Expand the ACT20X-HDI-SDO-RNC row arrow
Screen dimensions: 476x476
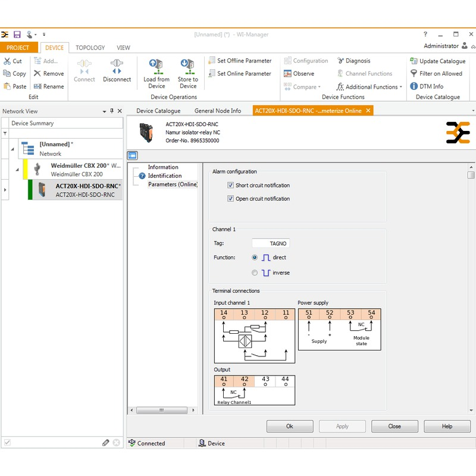pyautogui.click(x=5, y=190)
